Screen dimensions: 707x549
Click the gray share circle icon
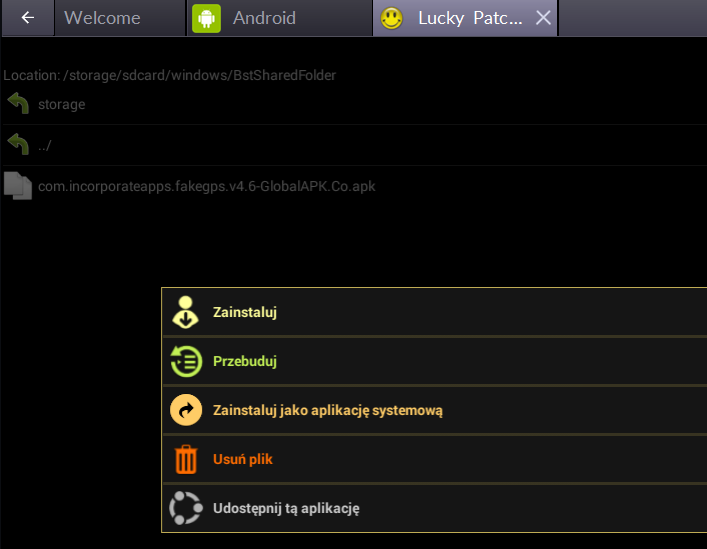coord(186,508)
